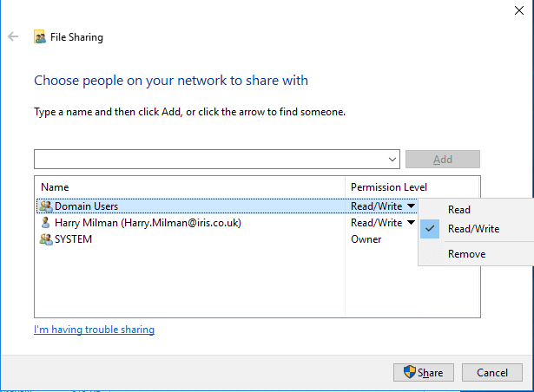Click the Cancel button

point(492,373)
